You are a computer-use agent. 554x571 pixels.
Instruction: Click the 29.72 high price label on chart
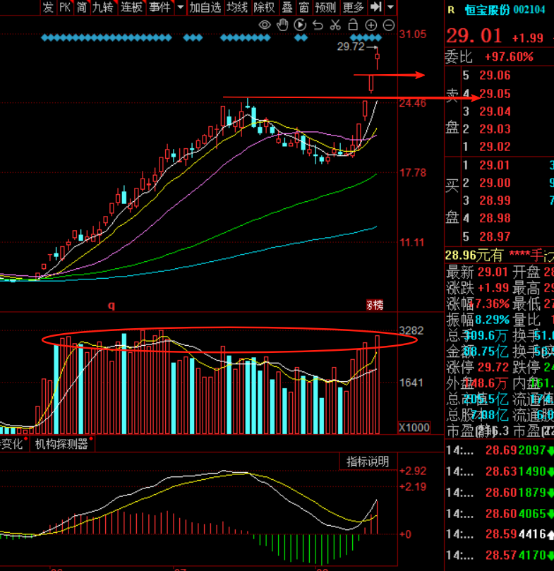coord(350,47)
